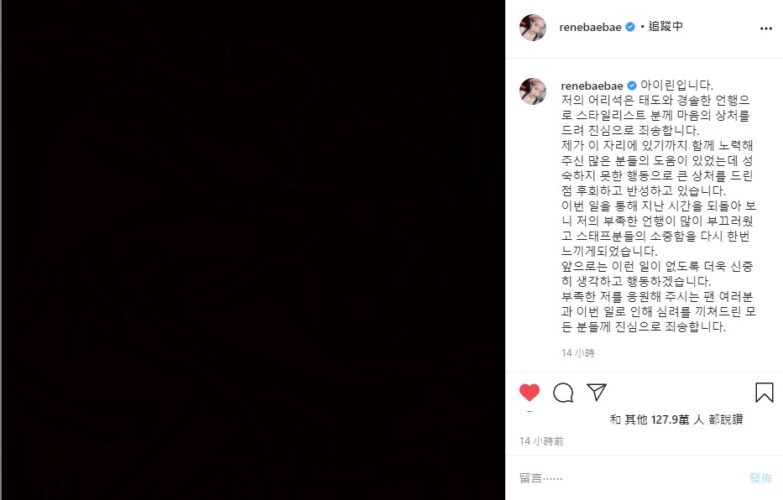
Task: Click renebaebae profile picture in header
Action: point(533,27)
